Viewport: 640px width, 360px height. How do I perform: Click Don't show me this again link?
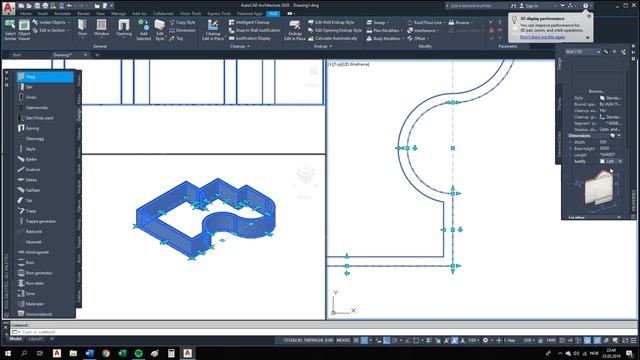(542, 37)
